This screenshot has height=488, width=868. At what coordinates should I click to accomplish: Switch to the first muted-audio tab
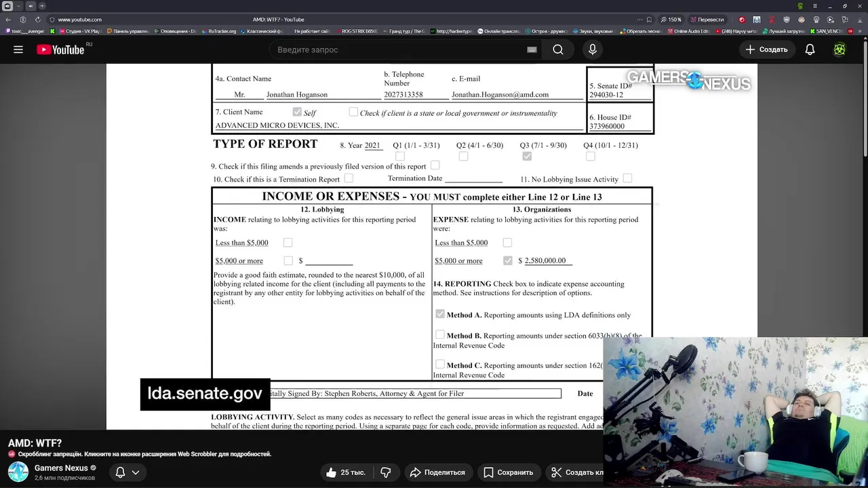click(7, 6)
